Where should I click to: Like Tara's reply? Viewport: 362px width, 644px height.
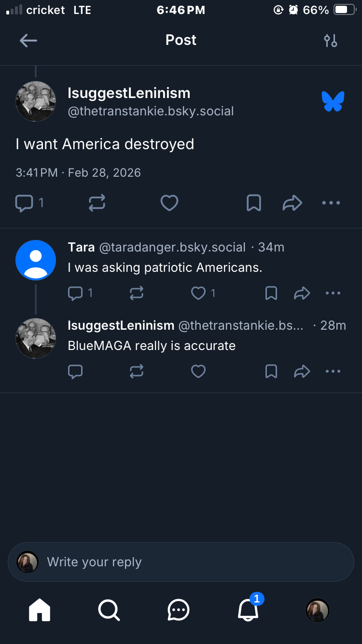(198, 293)
